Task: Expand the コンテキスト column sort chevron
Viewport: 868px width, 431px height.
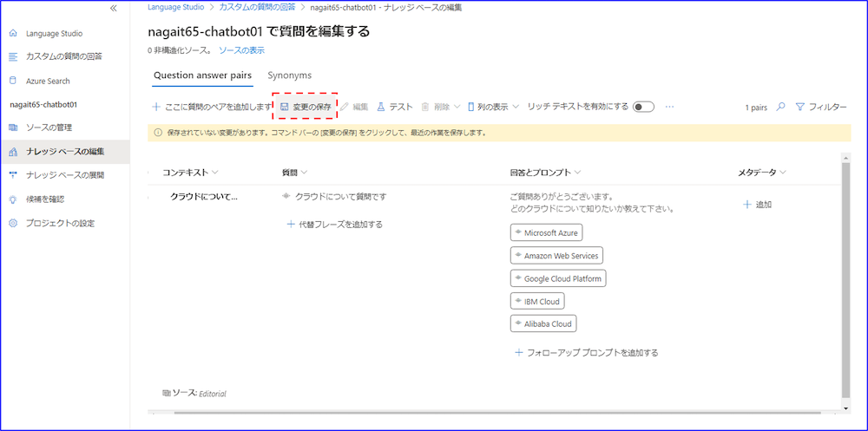Action: click(x=215, y=172)
